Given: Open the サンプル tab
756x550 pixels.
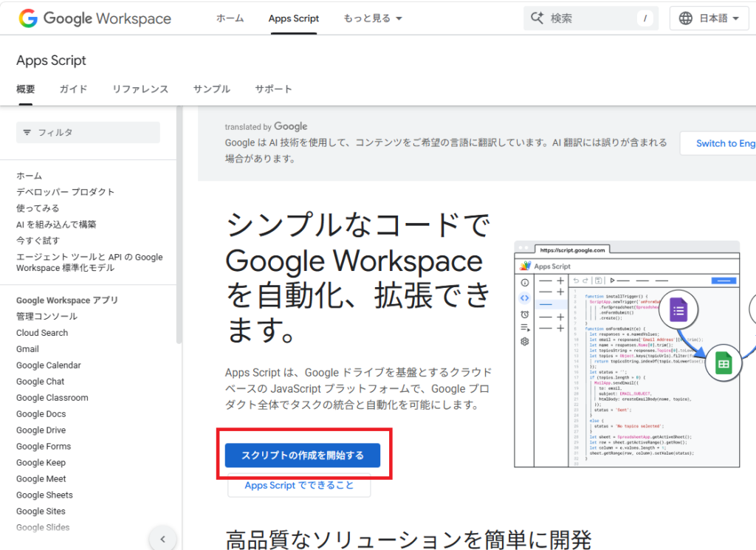Looking at the screenshot, I should [212, 89].
